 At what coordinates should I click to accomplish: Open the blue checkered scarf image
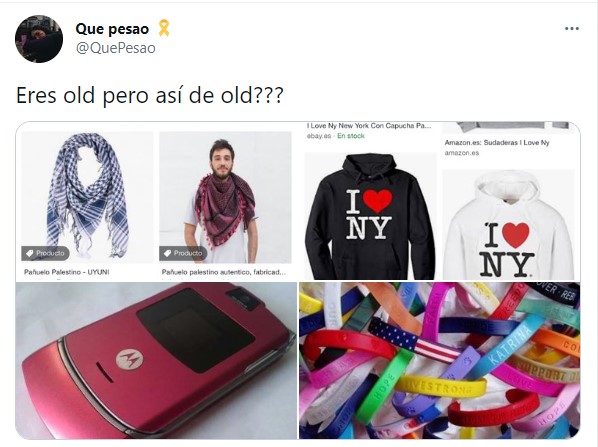[87, 197]
